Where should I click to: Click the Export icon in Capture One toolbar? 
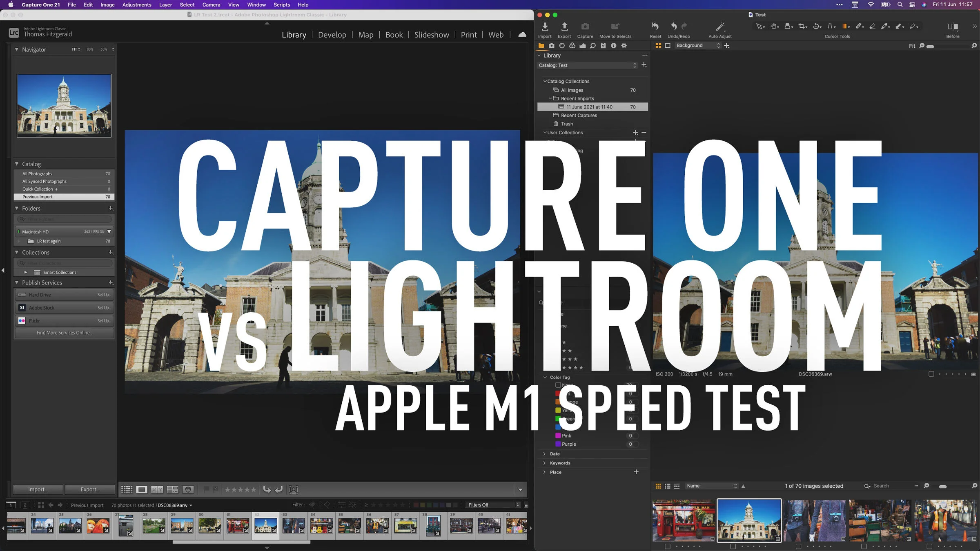tap(564, 27)
